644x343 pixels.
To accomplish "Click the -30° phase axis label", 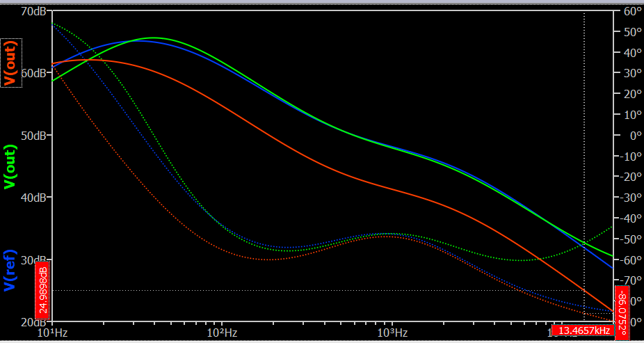I will click(x=629, y=197).
